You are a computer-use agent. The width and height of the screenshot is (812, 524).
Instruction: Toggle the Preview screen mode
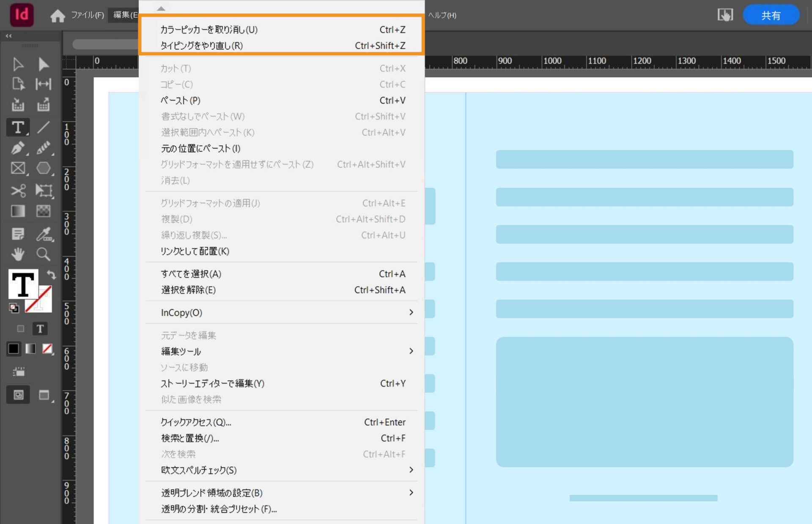(x=44, y=395)
